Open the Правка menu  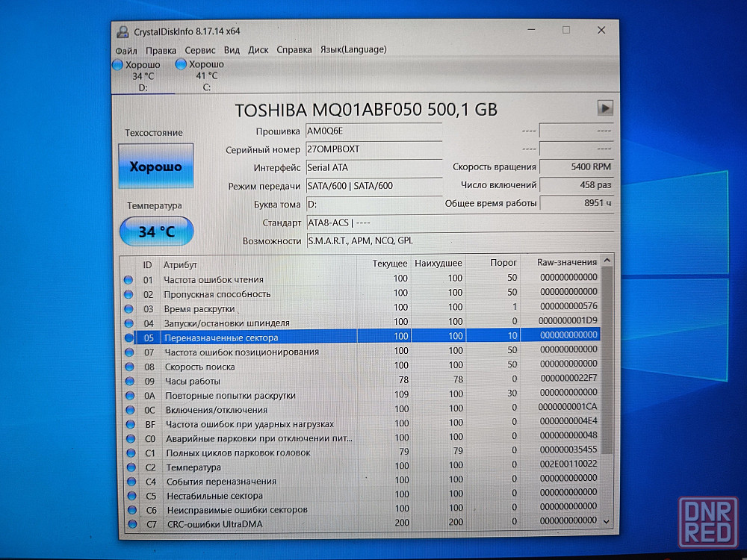(161, 50)
